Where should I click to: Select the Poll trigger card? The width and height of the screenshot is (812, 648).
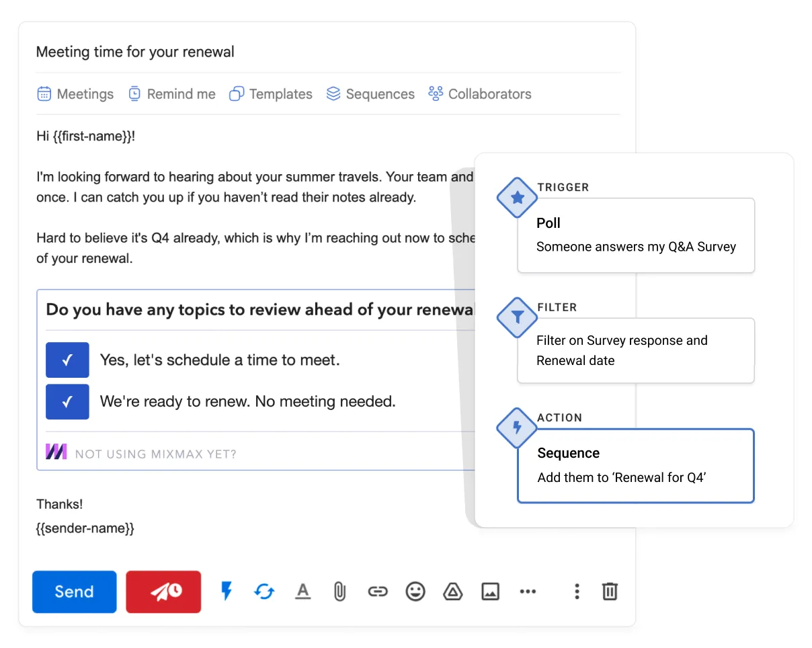[x=636, y=235]
